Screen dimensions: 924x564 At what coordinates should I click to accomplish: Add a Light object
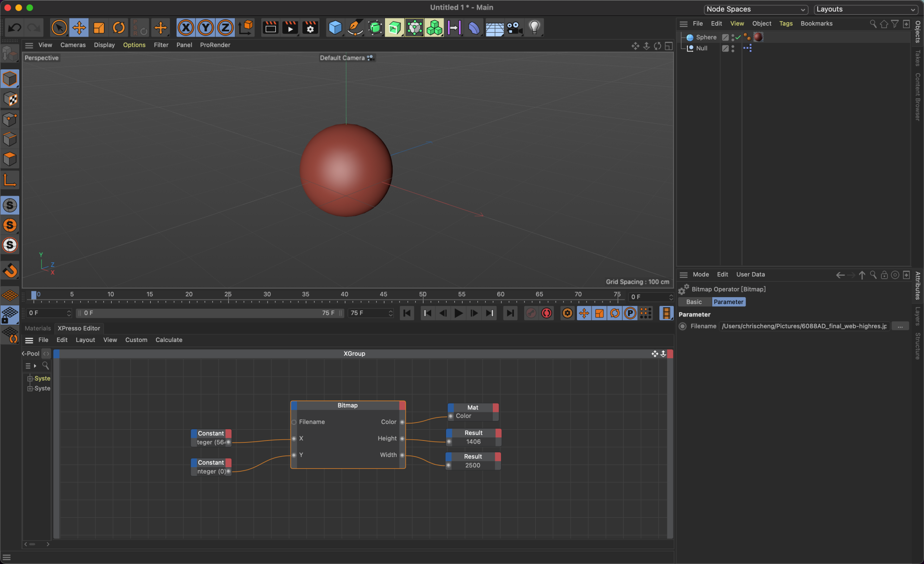[534, 28]
